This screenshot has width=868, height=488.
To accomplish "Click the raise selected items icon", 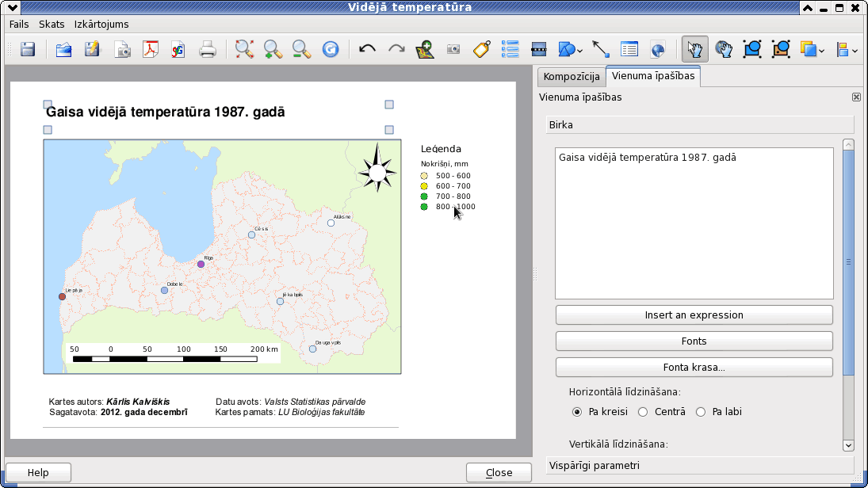I will [x=809, y=50].
